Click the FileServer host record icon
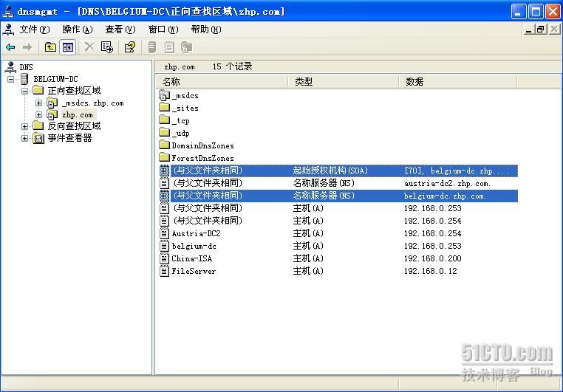Image resolution: width=563 pixels, height=392 pixels. pos(164,271)
